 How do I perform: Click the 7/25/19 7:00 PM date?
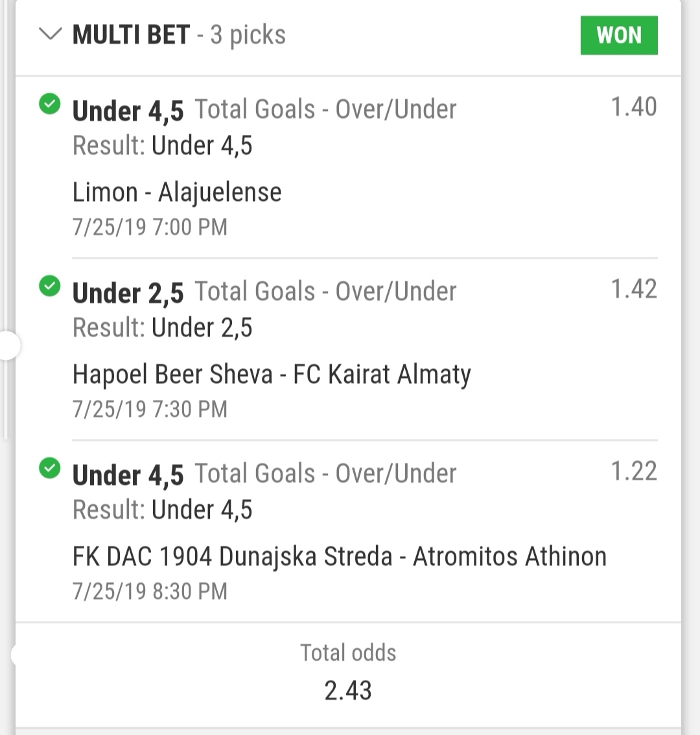point(150,227)
